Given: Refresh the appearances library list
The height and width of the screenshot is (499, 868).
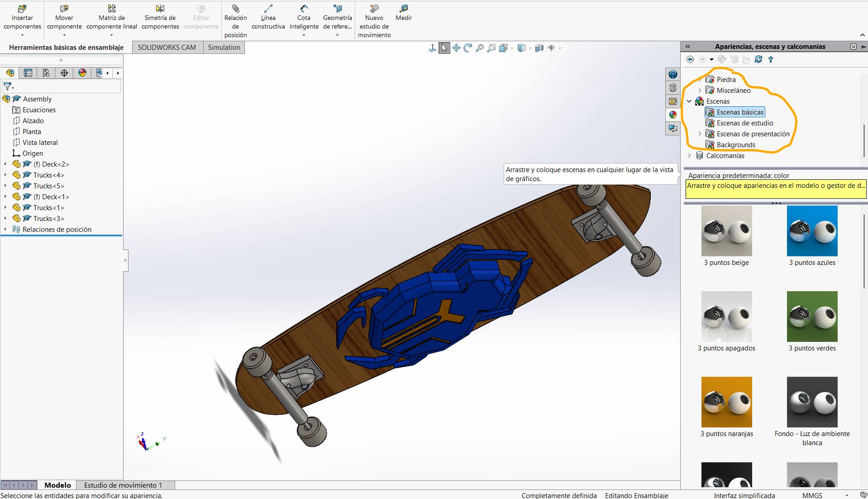Looking at the screenshot, I should [759, 59].
